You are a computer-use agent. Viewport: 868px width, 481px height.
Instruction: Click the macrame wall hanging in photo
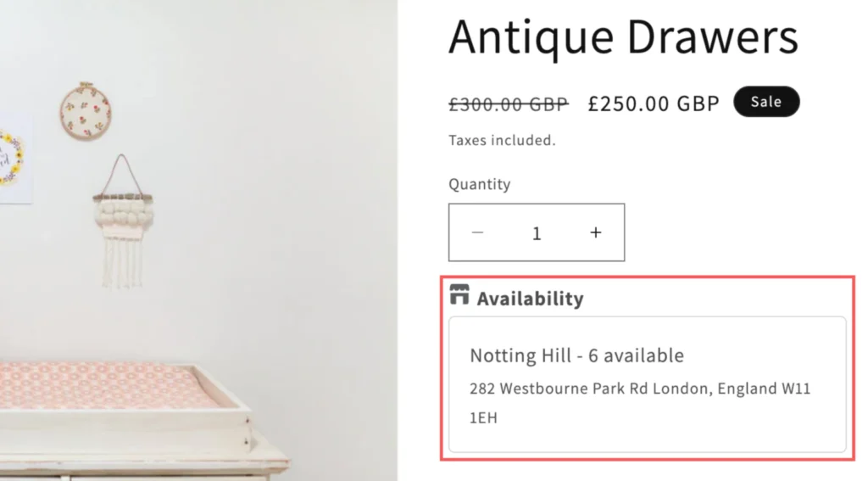(123, 224)
